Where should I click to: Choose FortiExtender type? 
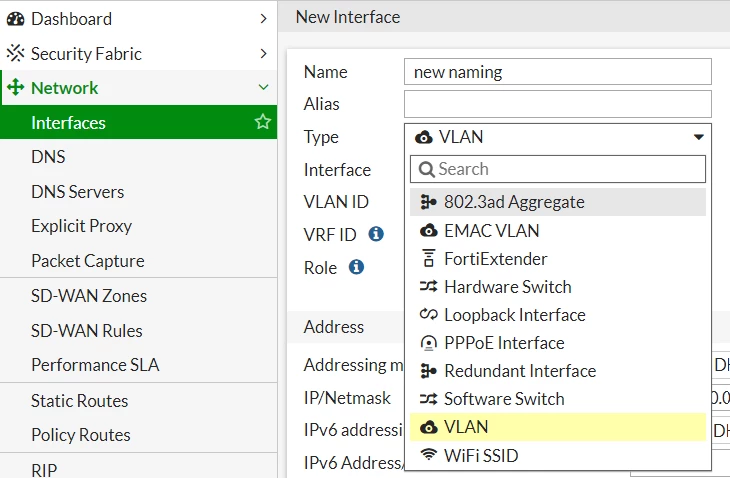(x=558, y=258)
